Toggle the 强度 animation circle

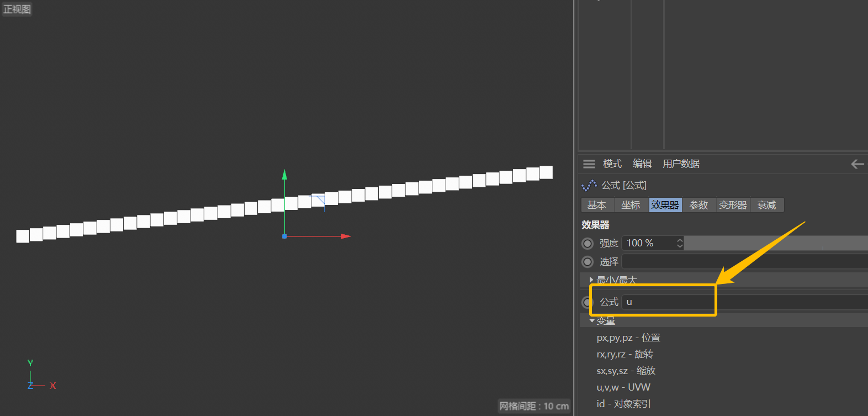coord(588,244)
